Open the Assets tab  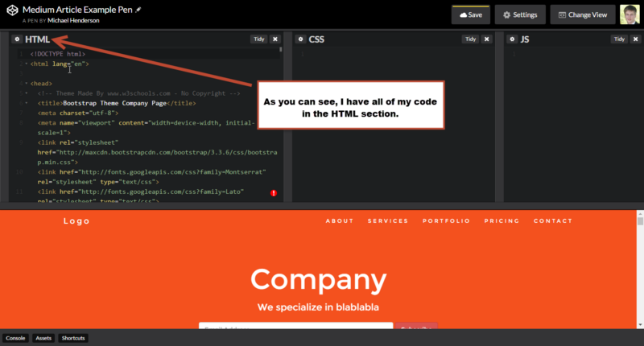point(43,338)
